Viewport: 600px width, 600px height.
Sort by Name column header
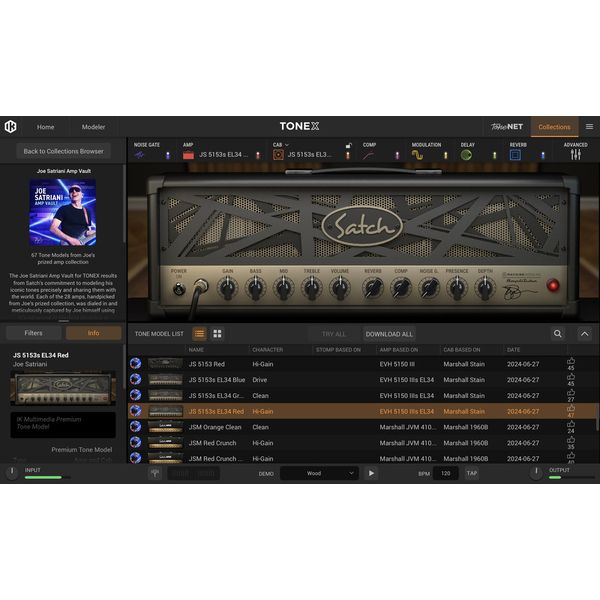pos(196,350)
